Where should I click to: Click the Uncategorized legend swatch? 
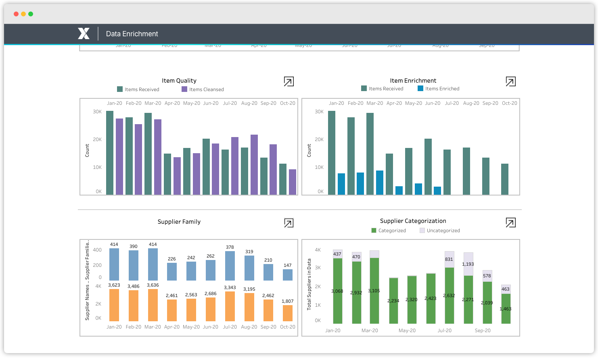pos(422,230)
